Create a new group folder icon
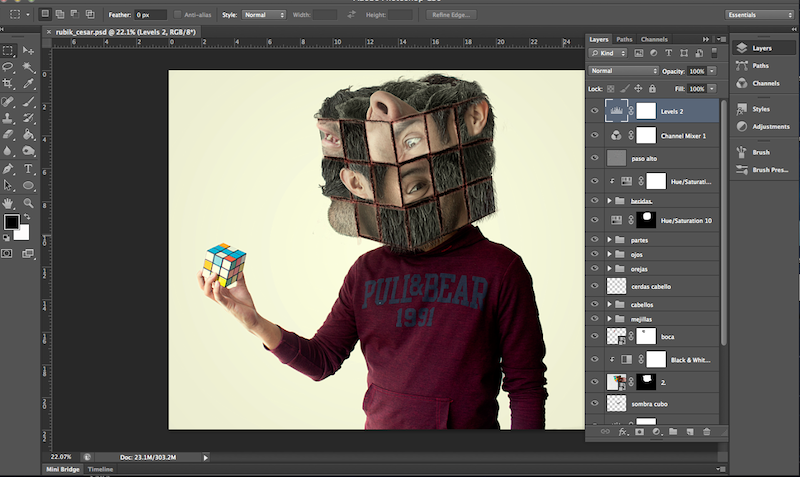Screen dimensions: 800x477 [673, 432]
